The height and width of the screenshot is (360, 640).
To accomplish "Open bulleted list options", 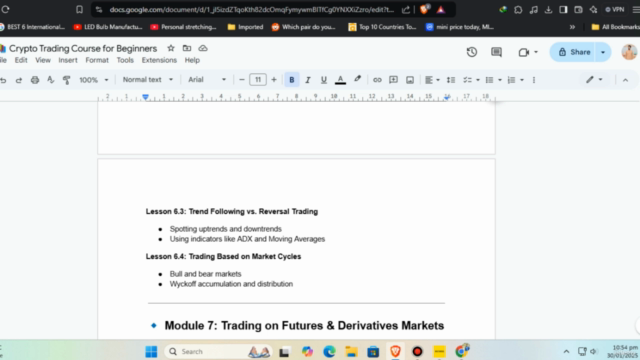I will point(493,80).
